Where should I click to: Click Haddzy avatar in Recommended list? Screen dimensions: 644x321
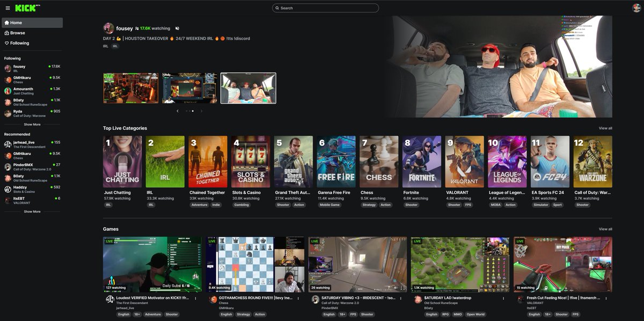click(x=8, y=189)
